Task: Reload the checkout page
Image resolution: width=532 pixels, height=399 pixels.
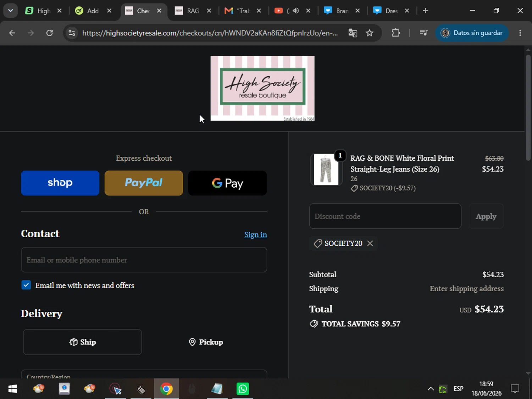Action: [50, 33]
